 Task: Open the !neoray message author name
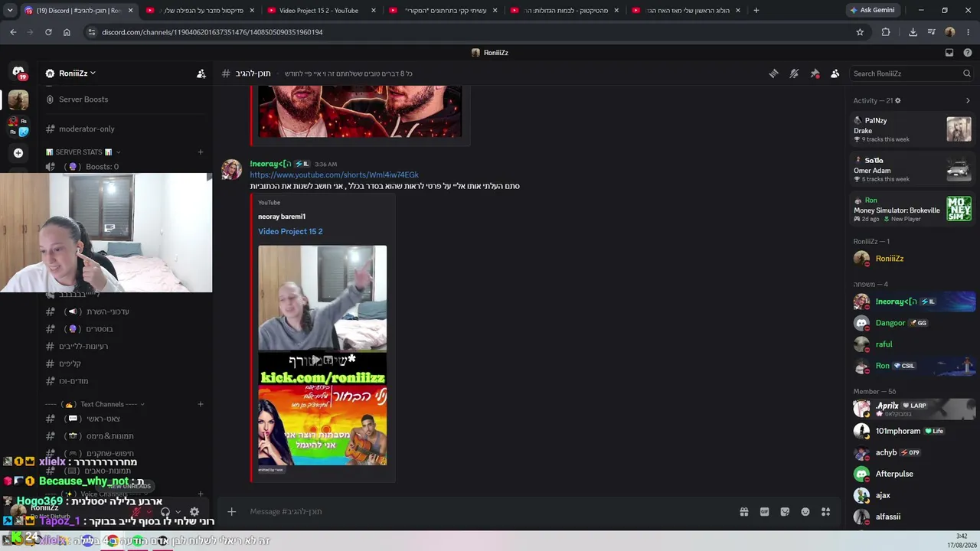pyautogui.click(x=270, y=164)
